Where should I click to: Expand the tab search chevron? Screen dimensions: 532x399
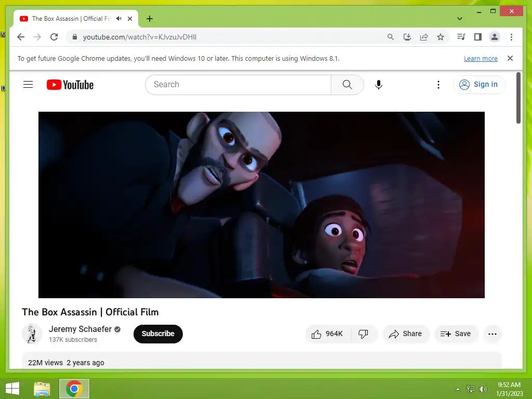click(x=459, y=19)
